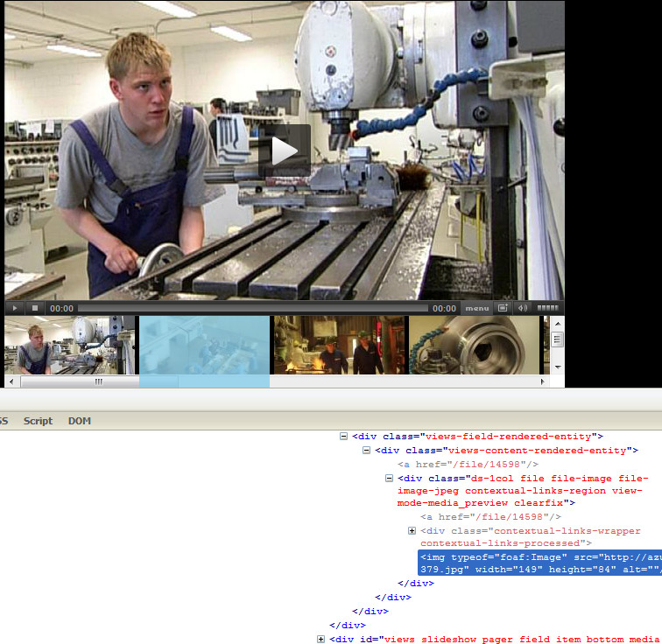
Task: Click the small play button in the player bar
Action: click(15, 308)
